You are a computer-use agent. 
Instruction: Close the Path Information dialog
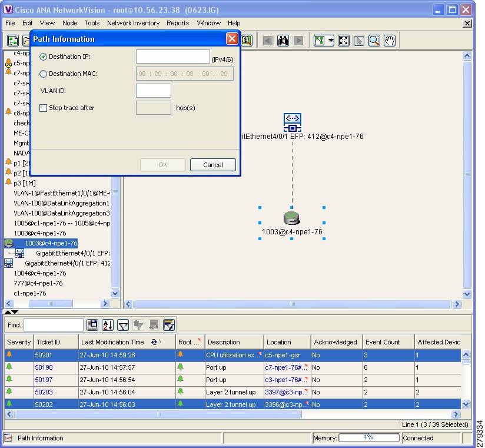[x=232, y=39]
